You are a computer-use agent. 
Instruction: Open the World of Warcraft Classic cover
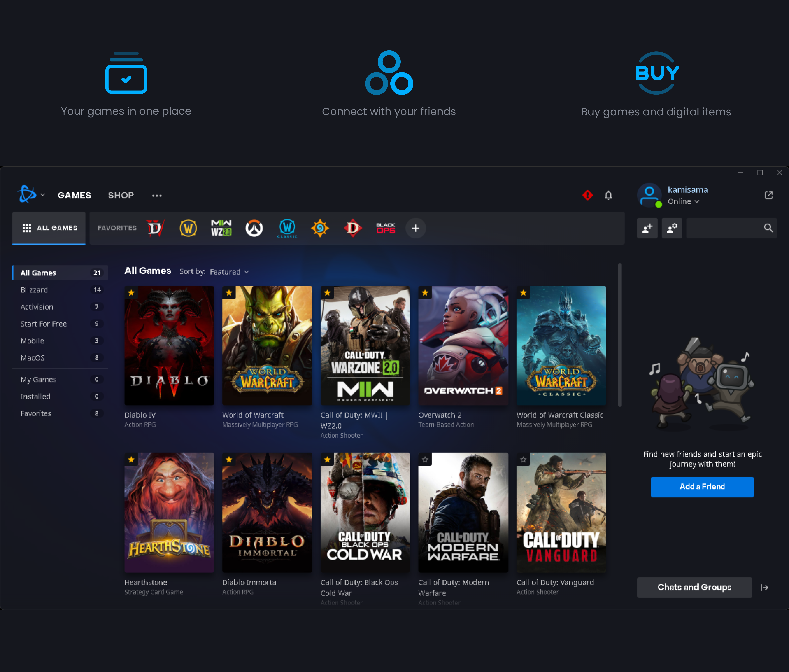[561, 345]
